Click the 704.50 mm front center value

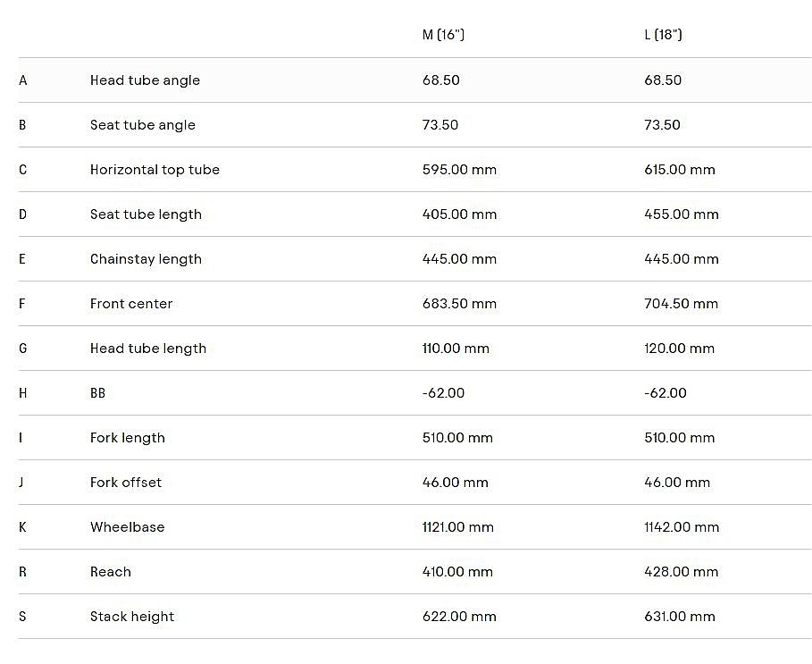[681, 304]
